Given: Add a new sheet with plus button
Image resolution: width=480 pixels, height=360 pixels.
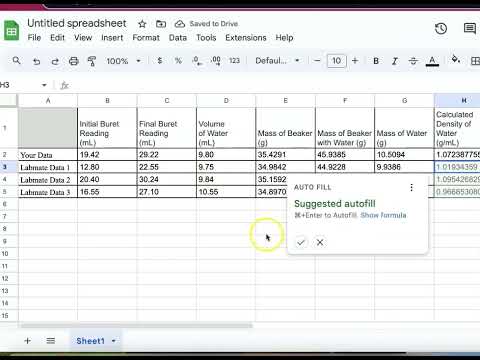Looking at the screenshot, I should pos(28,341).
